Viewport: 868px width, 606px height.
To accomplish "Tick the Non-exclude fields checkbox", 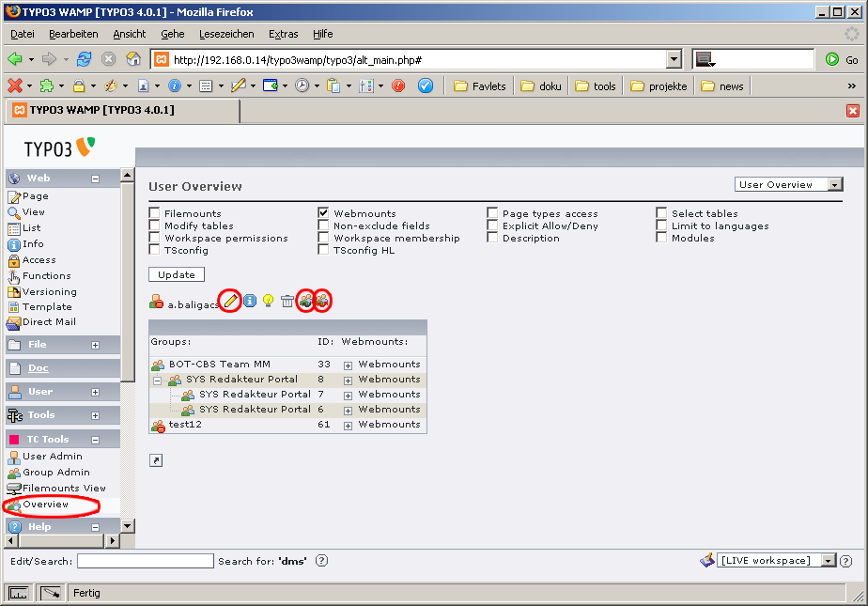I will pyautogui.click(x=323, y=225).
